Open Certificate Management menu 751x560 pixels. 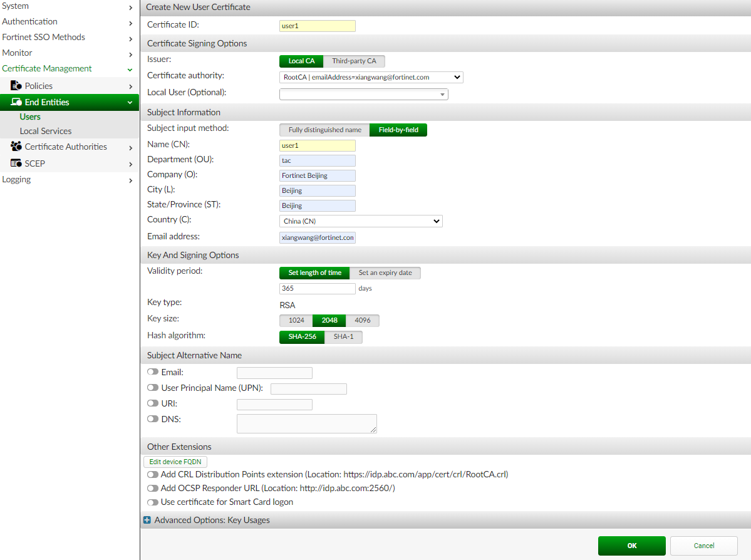click(x=47, y=68)
